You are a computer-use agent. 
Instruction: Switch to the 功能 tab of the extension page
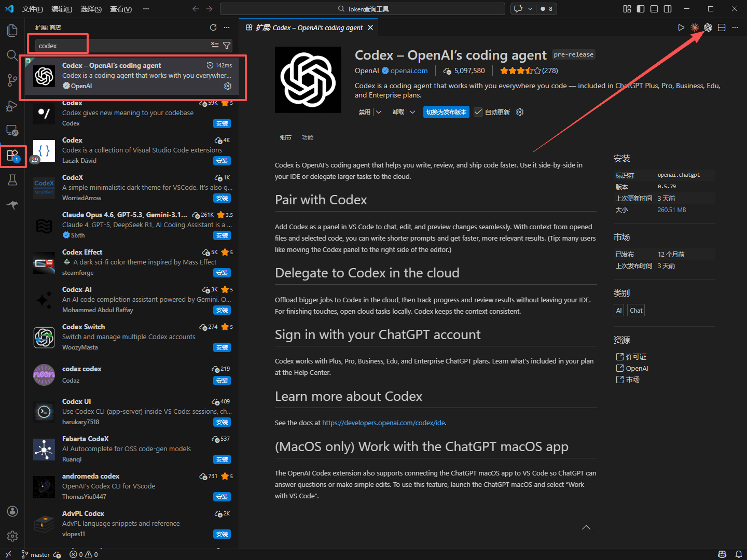(307, 137)
